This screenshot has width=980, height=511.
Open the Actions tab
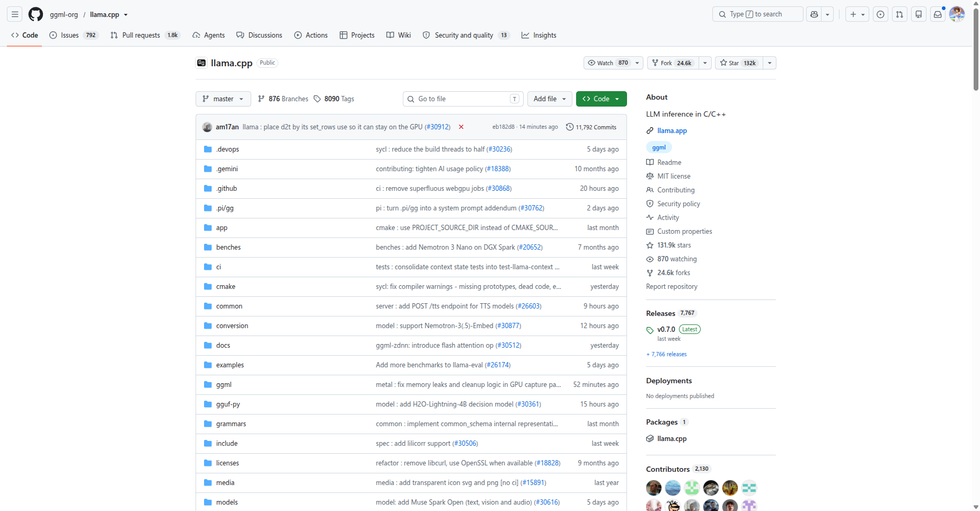coord(311,35)
